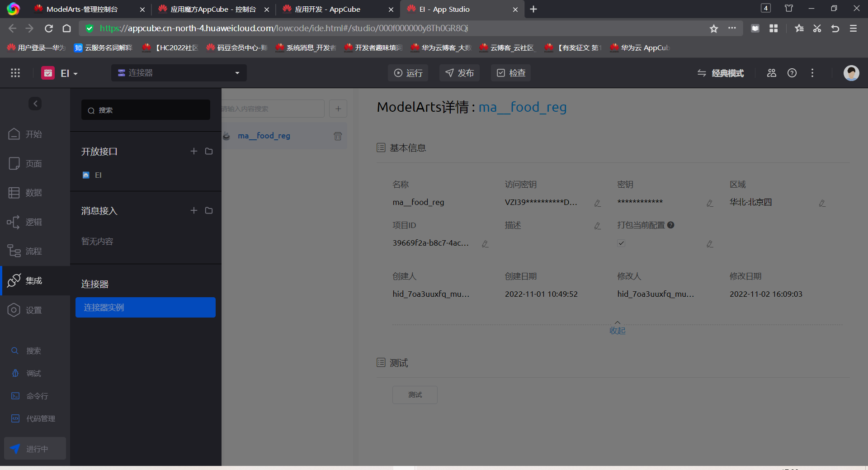Focus the connector instance search input
868x470 pixels.
tap(272, 109)
